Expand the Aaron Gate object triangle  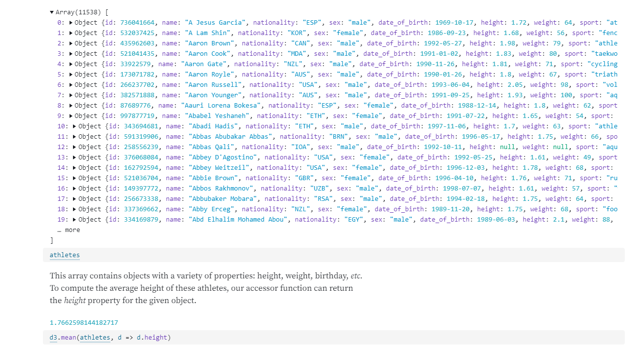[71, 64]
